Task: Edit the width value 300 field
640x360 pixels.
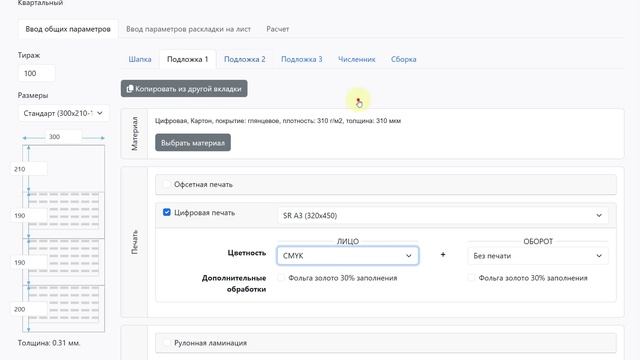Action: tap(63, 137)
